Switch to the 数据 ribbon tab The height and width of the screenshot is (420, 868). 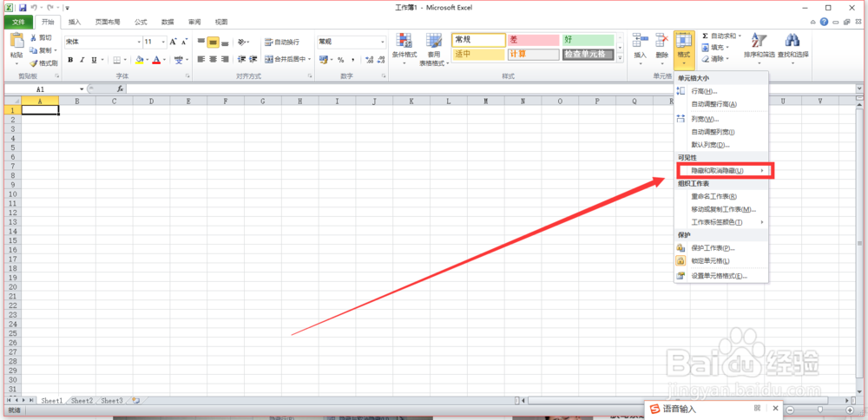pyautogui.click(x=168, y=23)
